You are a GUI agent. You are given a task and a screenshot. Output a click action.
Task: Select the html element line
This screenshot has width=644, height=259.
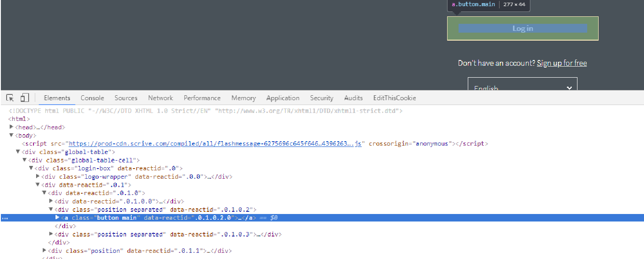pyautogui.click(x=19, y=119)
